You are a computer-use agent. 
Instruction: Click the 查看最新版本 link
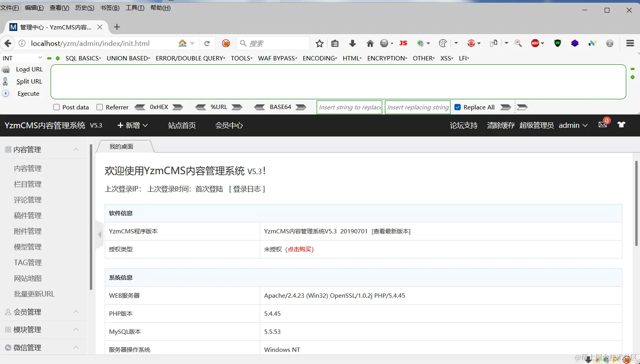click(391, 231)
